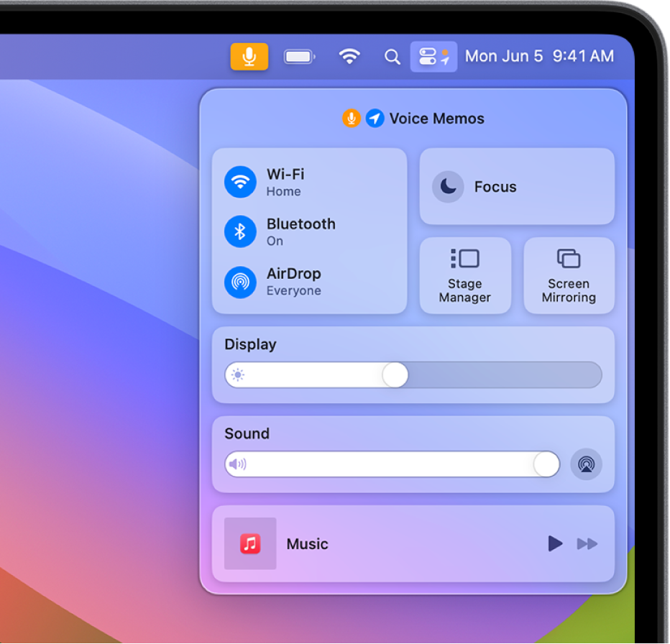Toggle the Focus moon icon
This screenshot has height=644, width=670.
448,187
